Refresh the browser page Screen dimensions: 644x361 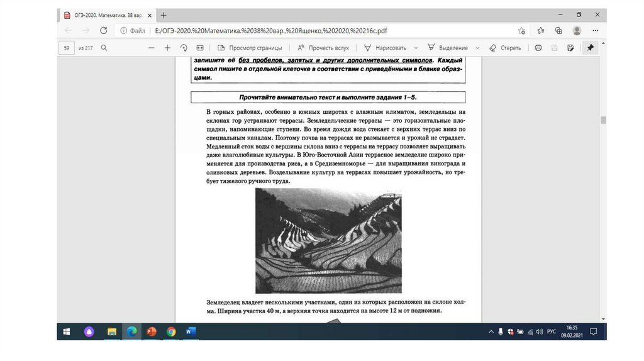pyautogui.click(x=104, y=31)
